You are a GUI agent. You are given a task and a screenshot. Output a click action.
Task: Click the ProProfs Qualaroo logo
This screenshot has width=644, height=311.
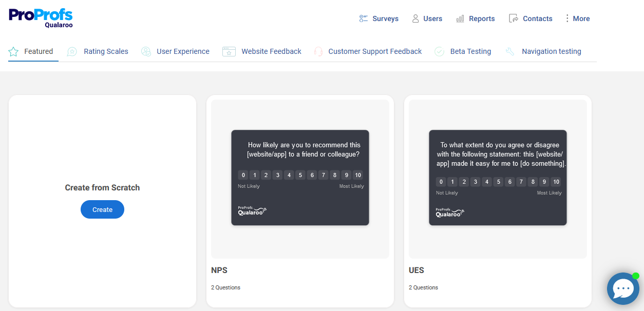click(x=41, y=17)
